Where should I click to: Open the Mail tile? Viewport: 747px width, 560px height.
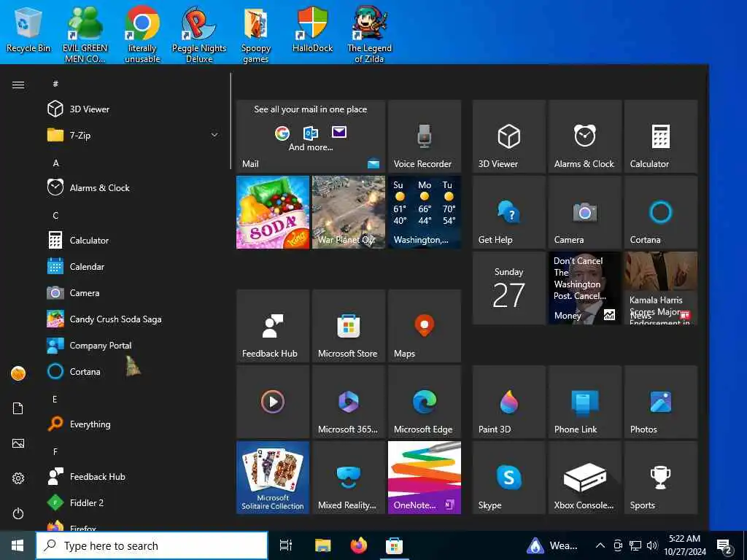point(311,136)
